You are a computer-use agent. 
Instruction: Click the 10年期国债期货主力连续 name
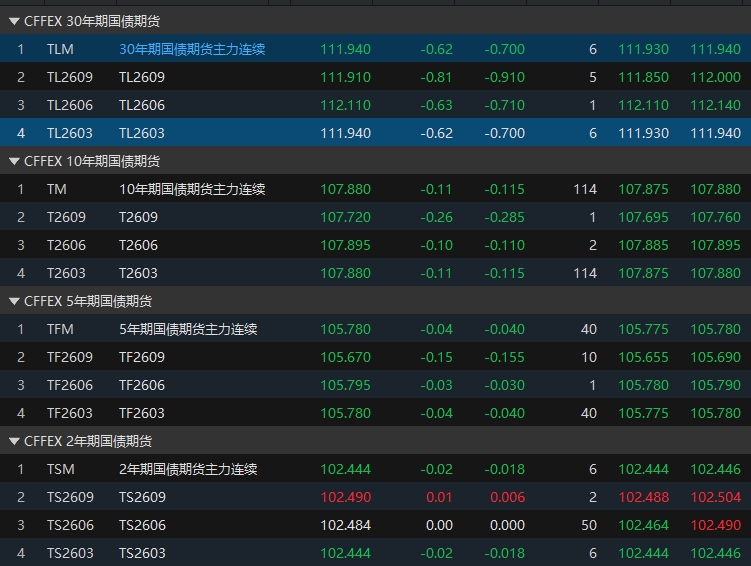point(192,189)
